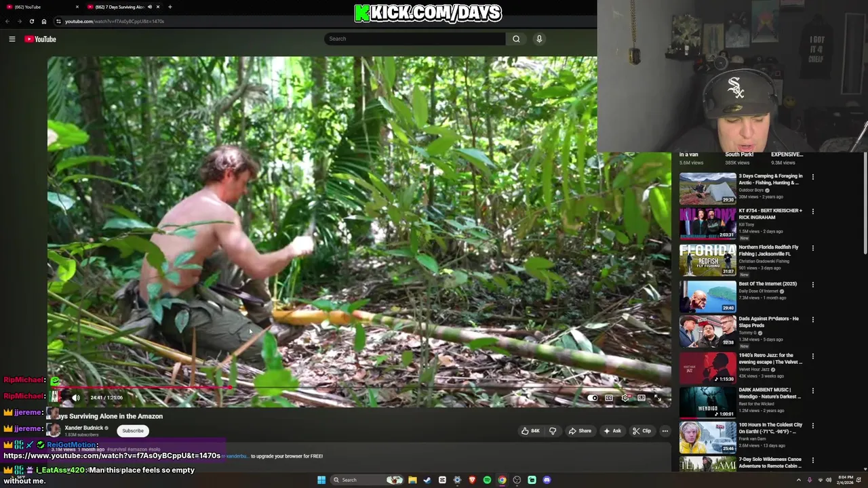Open Xander Budnick channel name
The image size is (868, 488).
pos(84,428)
